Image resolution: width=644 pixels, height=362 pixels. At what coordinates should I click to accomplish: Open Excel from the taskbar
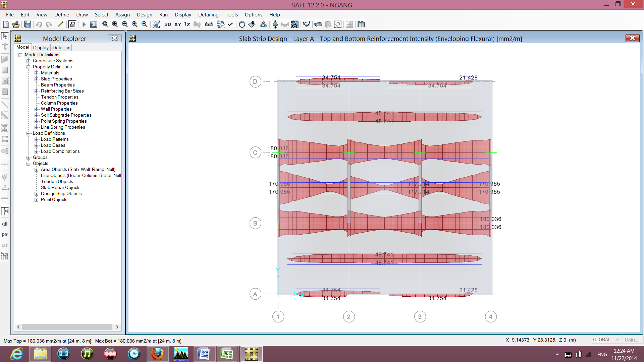227,354
